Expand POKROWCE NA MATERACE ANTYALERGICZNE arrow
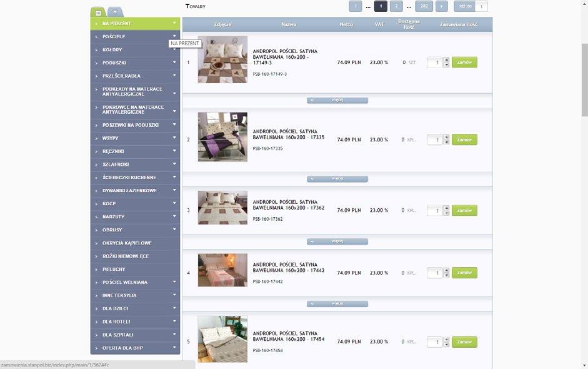Screen dimensions: 588x369 [174, 111]
